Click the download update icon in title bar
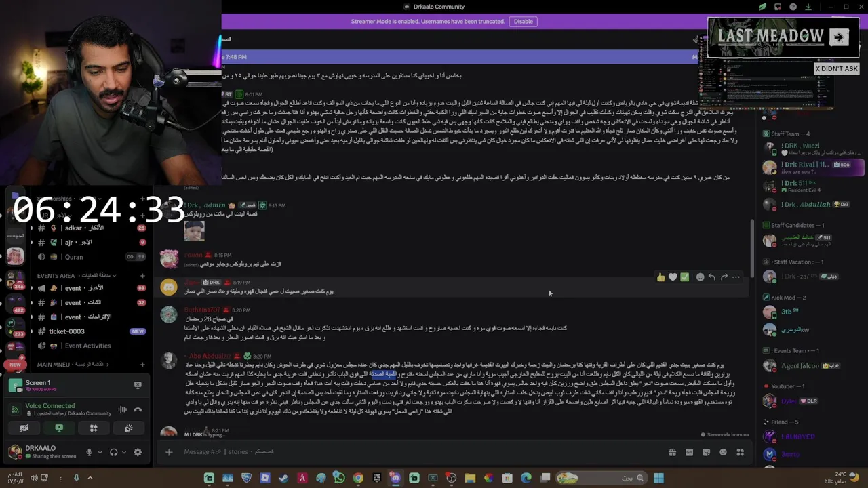868x488 pixels. coord(808,7)
